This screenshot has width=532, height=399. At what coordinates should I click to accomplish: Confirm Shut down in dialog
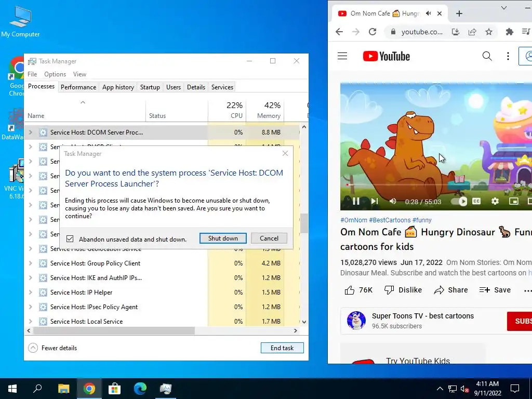pos(223,238)
